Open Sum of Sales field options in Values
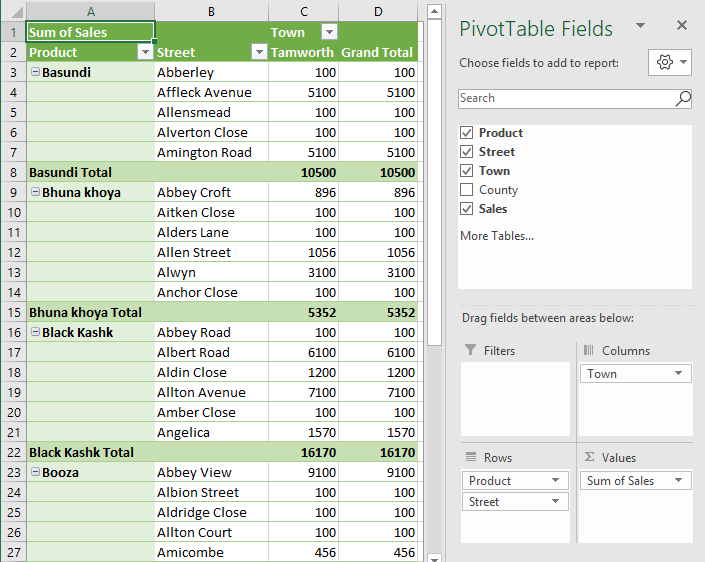This screenshot has width=705, height=562. (680, 481)
